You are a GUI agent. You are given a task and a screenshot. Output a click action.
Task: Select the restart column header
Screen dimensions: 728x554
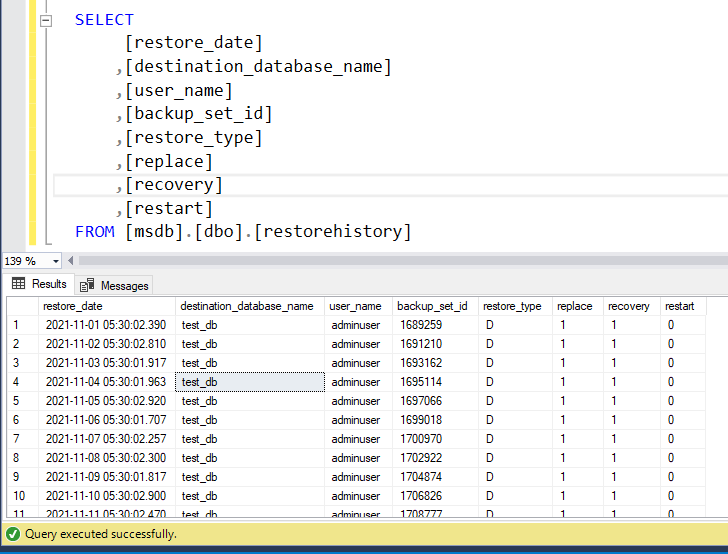click(x=683, y=306)
